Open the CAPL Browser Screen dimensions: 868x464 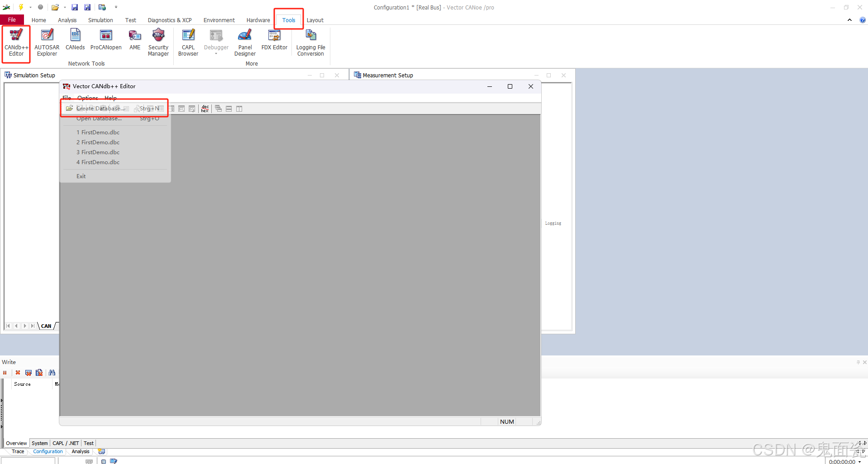[x=188, y=43]
